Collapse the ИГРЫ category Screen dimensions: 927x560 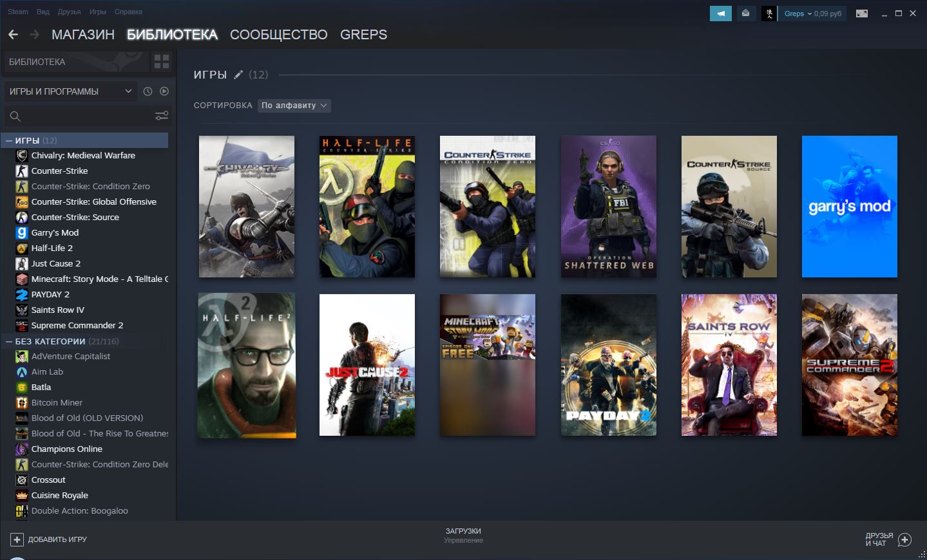[9, 140]
